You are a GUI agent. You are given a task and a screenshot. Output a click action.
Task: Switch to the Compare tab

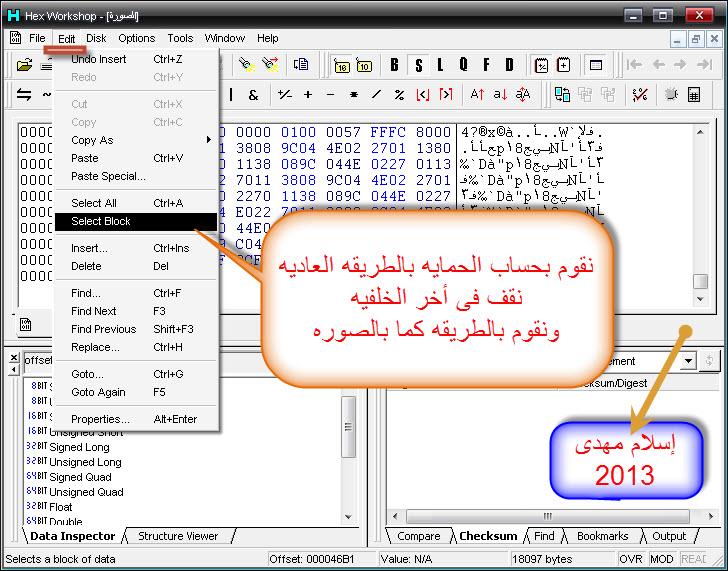click(418, 536)
